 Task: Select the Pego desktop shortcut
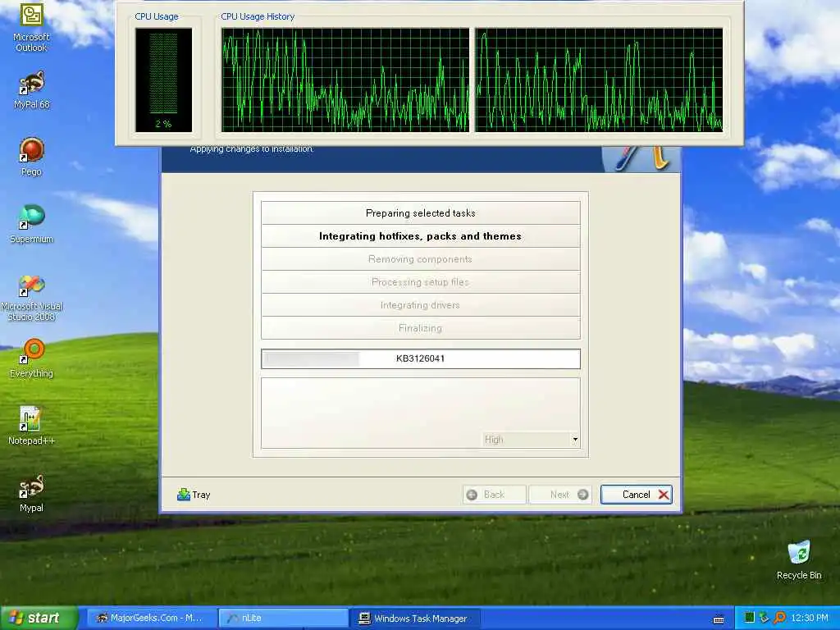31,157
